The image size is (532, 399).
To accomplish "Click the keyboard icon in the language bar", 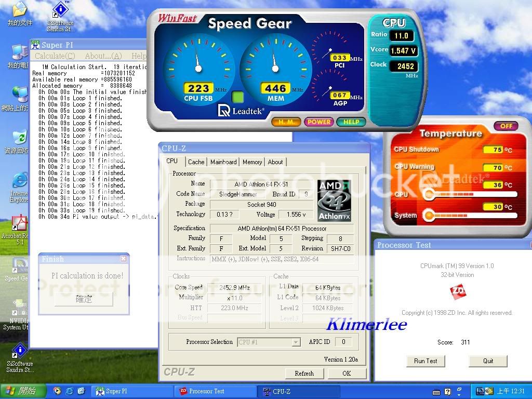I will point(436,392).
